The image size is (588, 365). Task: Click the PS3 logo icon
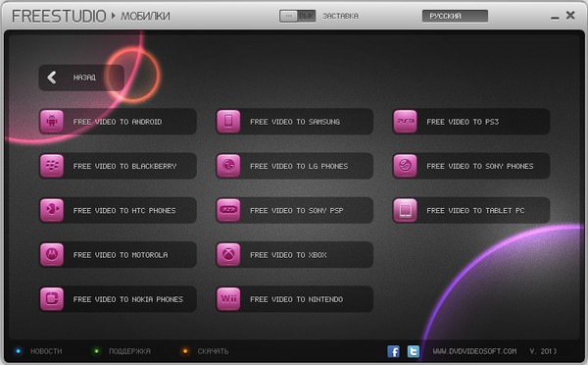405,122
